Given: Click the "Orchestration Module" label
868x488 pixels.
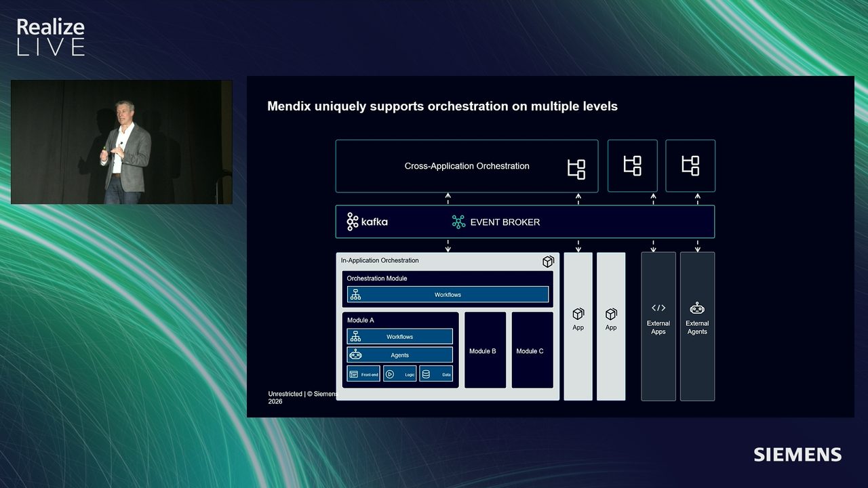Looking at the screenshot, I should (x=377, y=279).
